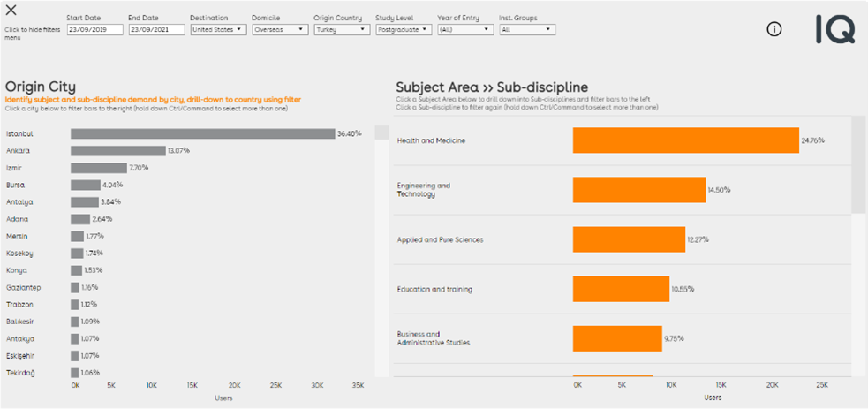Click the IQ logo
Viewport: 868px width, 409px height.
pos(834,29)
